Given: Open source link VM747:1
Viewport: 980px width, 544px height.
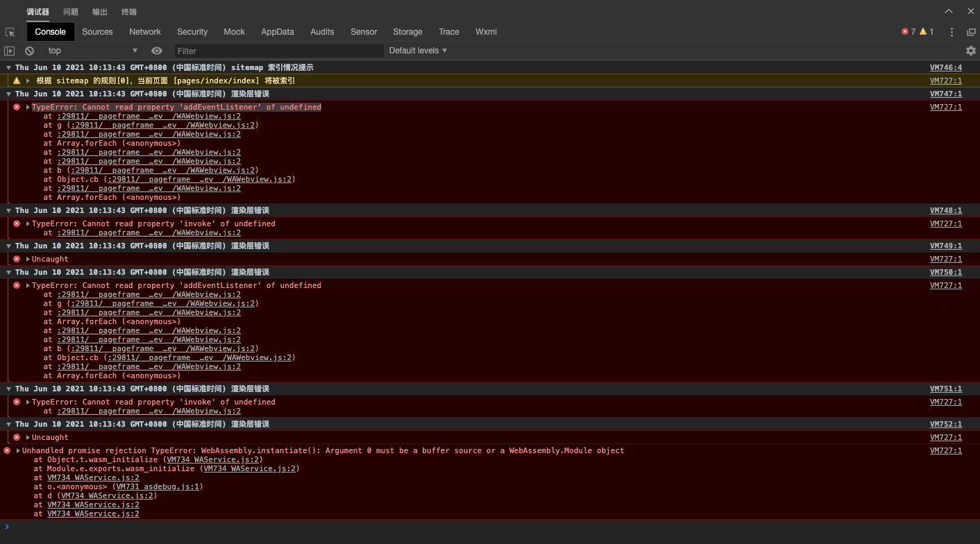Looking at the screenshot, I should coord(946,94).
